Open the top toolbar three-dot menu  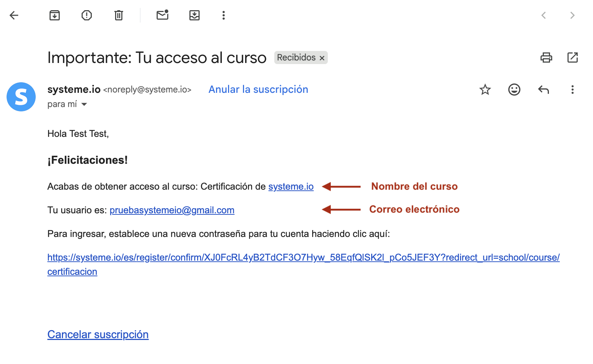(224, 15)
